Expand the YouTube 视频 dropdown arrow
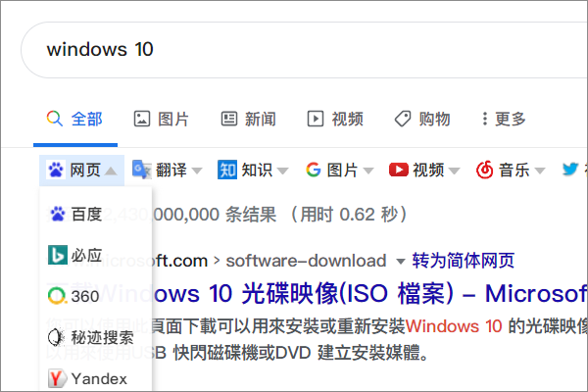This screenshot has height=392, width=588. (454, 171)
